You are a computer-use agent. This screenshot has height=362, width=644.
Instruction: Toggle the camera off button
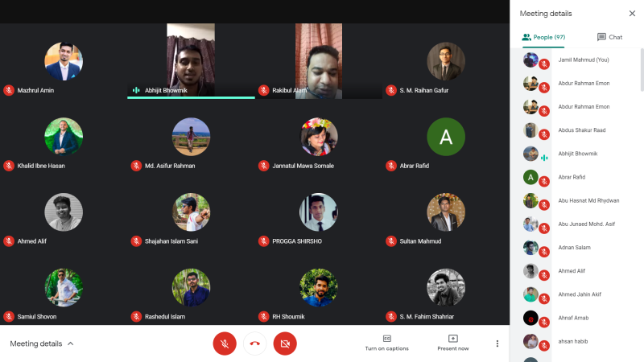pos(284,343)
